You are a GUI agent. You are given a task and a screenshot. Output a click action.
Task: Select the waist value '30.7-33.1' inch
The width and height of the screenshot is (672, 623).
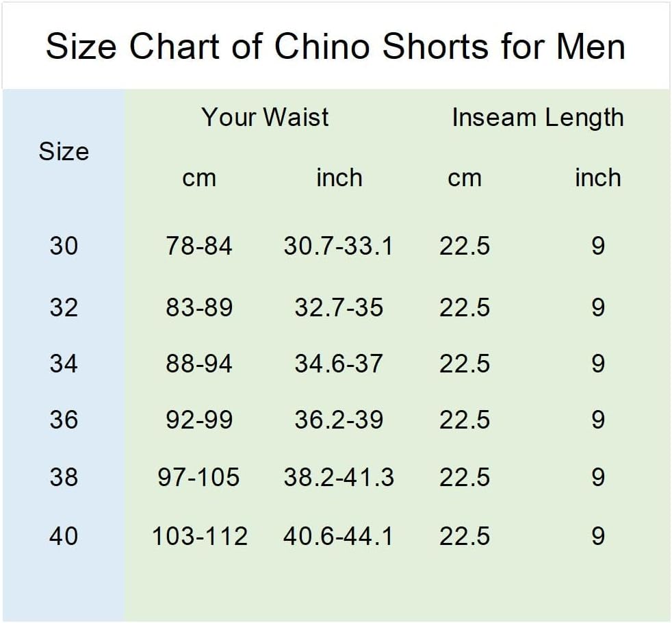click(338, 246)
